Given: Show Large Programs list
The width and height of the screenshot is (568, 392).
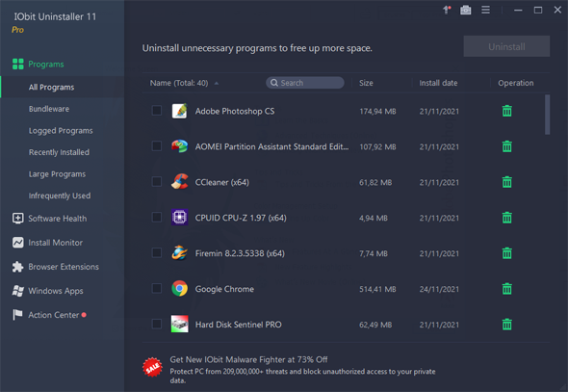Looking at the screenshot, I should point(57,174).
